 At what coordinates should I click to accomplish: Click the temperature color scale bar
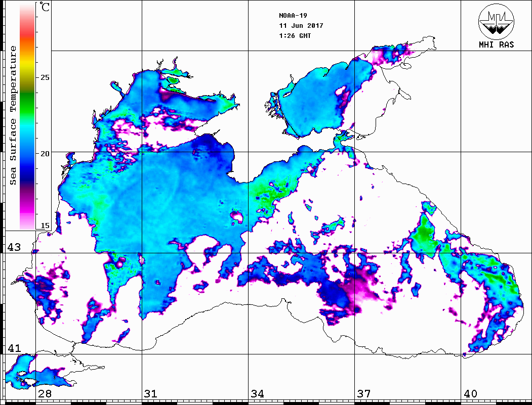coord(27,117)
